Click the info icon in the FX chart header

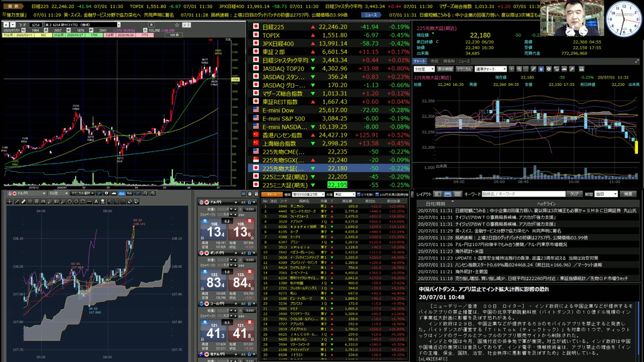pyautogui.click(x=106, y=193)
